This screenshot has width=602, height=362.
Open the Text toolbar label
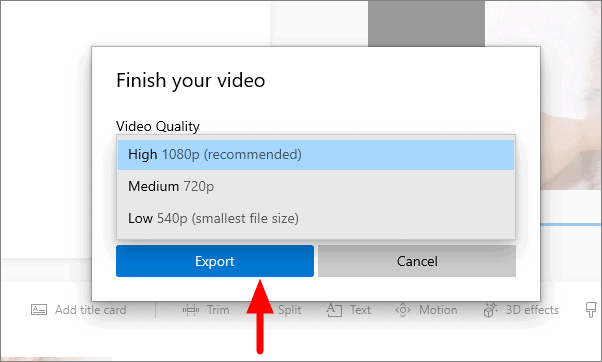(360, 310)
